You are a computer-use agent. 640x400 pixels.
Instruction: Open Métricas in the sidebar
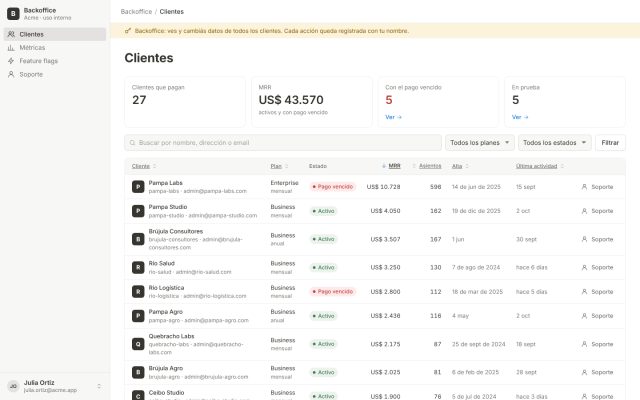55,48
